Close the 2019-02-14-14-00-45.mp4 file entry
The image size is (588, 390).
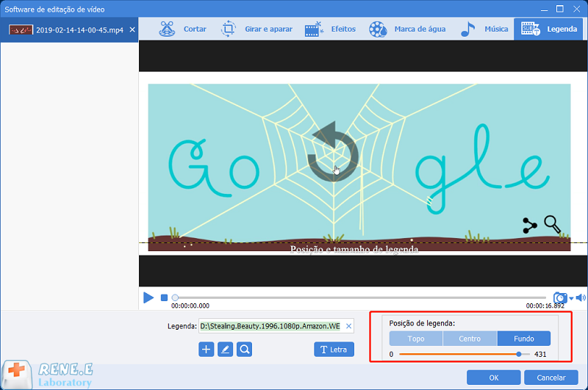(x=132, y=30)
